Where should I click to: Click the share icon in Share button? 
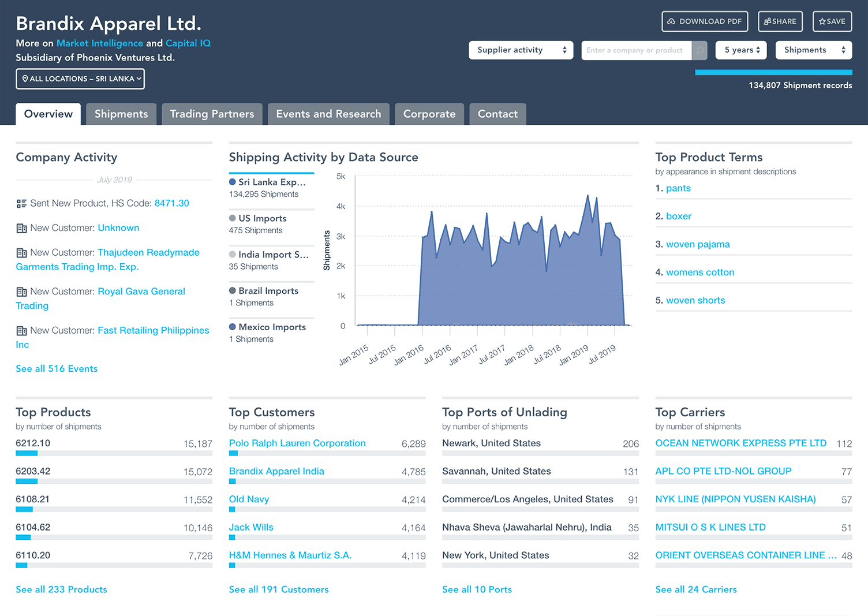[768, 21]
